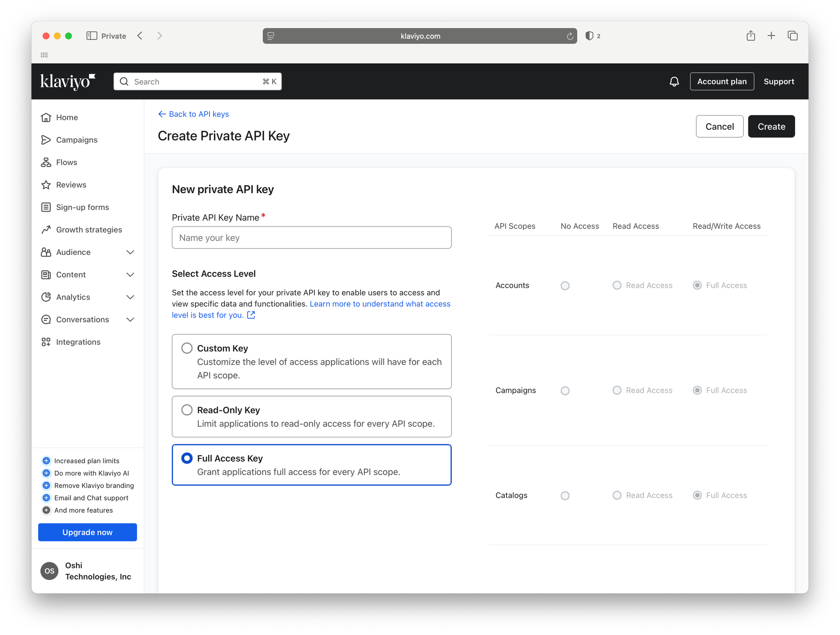Select the Read-Only Key radio option
The width and height of the screenshot is (840, 635).
[187, 410]
